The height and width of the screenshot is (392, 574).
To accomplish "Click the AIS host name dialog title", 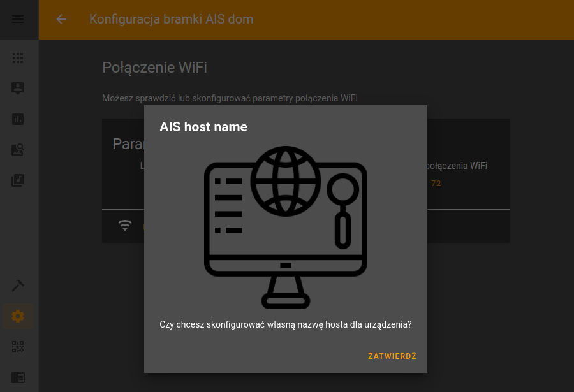I will (203, 127).
